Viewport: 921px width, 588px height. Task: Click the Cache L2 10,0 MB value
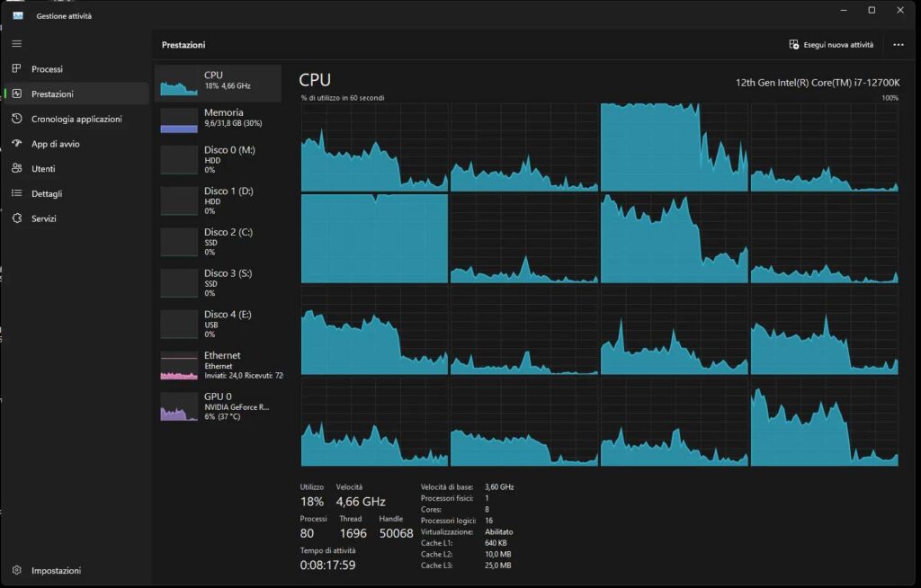(498, 554)
